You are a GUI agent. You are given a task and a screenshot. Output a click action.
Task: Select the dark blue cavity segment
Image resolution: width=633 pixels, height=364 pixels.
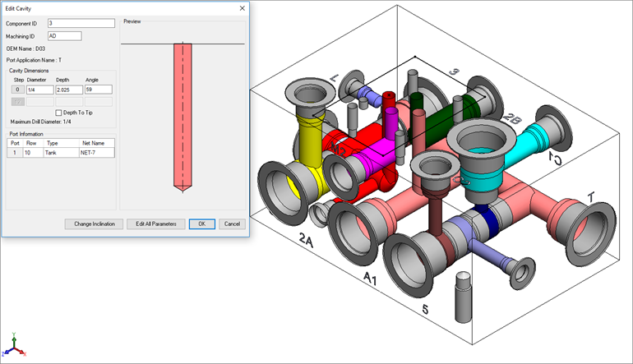(x=490, y=219)
